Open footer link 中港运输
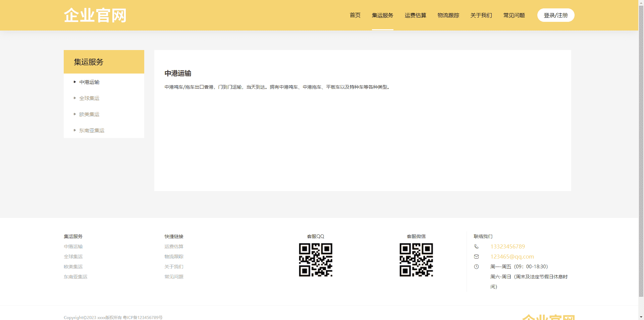This screenshot has height=320, width=644. [73, 246]
